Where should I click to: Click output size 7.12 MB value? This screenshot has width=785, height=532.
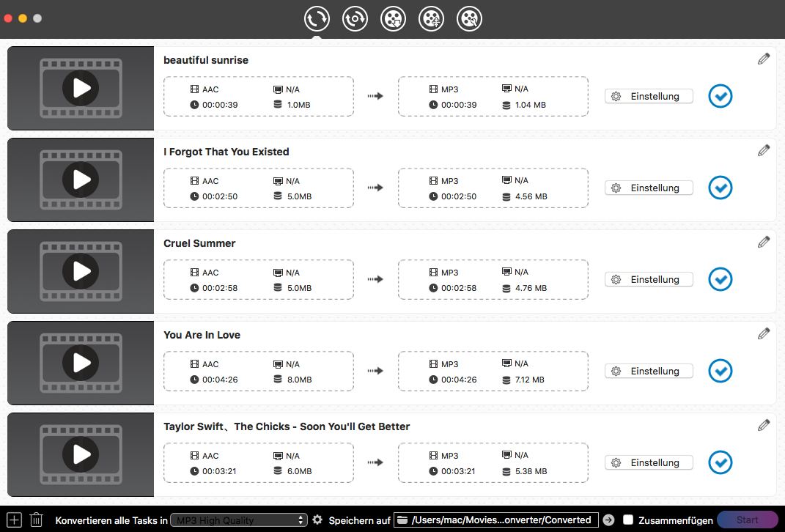tap(530, 380)
